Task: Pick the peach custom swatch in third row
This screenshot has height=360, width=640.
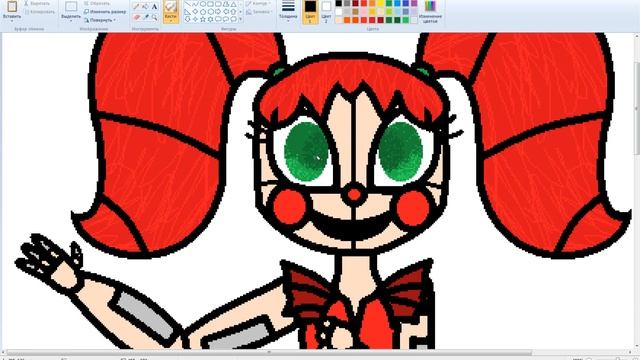Action: [339, 20]
